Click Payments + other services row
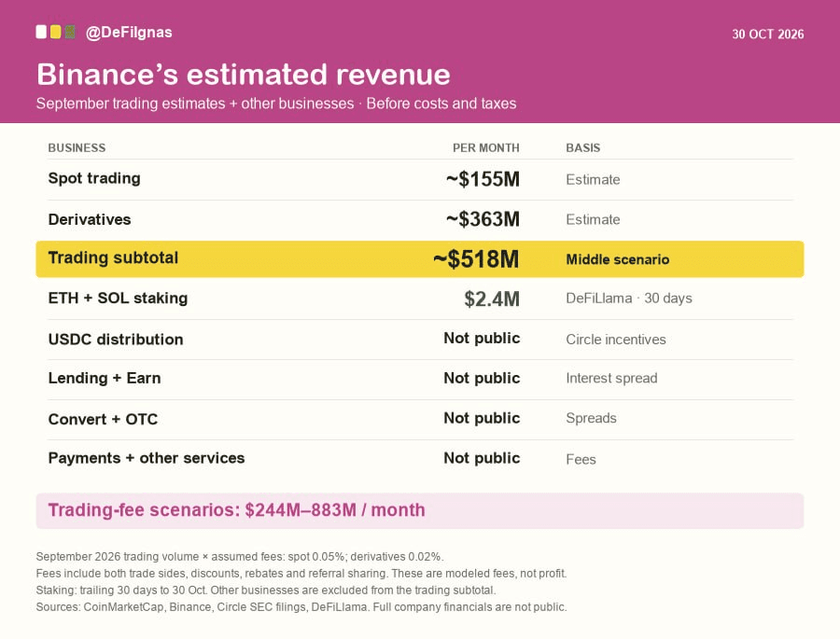Image resolution: width=840 pixels, height=639 pixels. pyautogui.click(x=420, y=459)
